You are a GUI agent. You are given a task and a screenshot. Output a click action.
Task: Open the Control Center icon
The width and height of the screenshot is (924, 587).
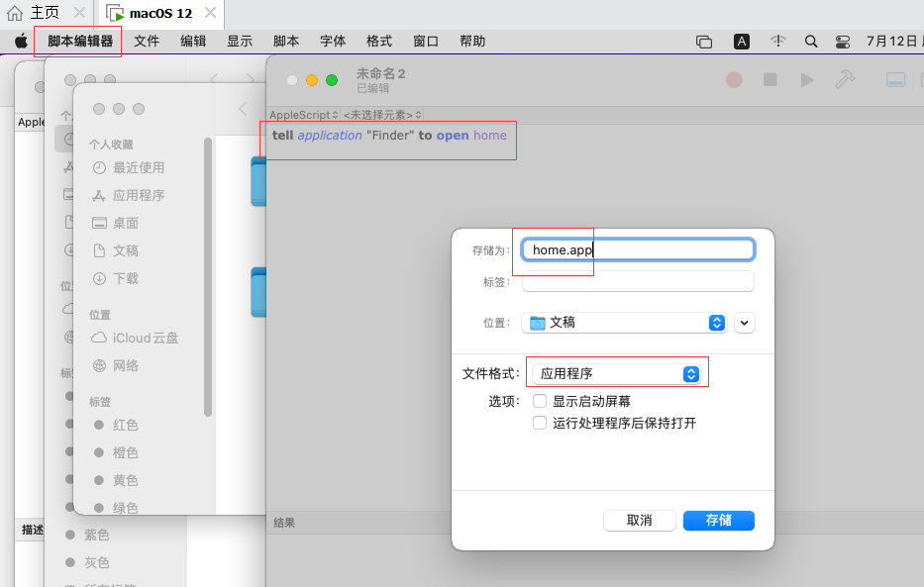click(x=843, y=42)
